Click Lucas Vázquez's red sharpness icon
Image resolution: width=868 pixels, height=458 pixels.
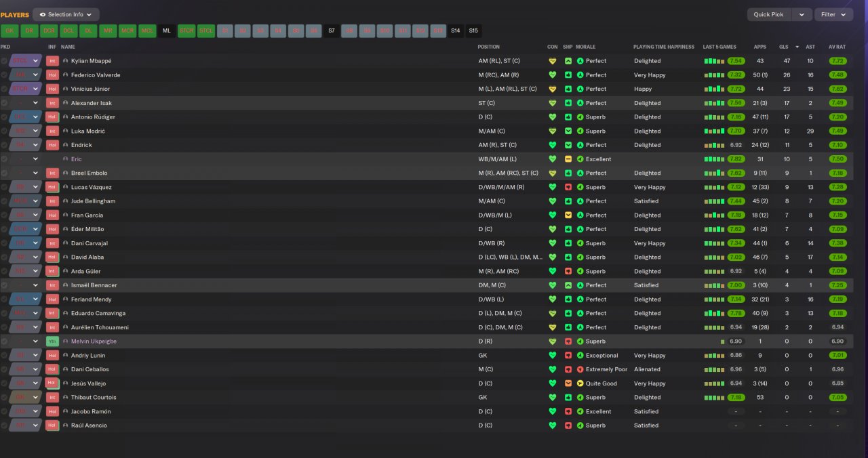pyautogui.click(x=568, y=187)
